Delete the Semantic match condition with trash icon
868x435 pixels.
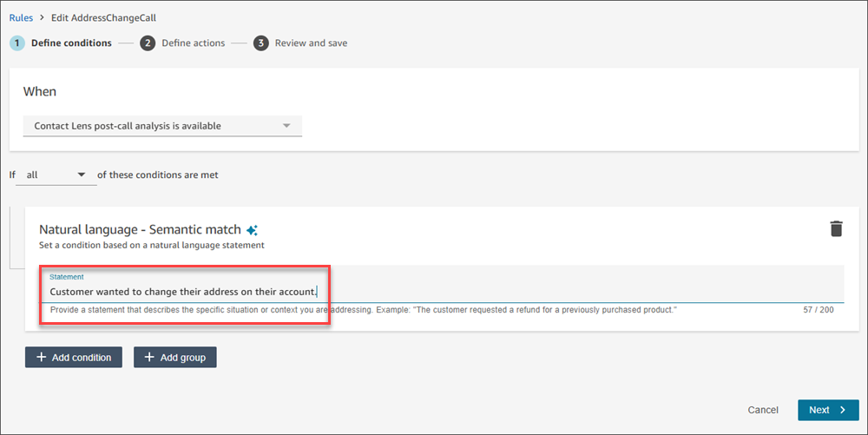pyautogui.click(x=836, y=229)
